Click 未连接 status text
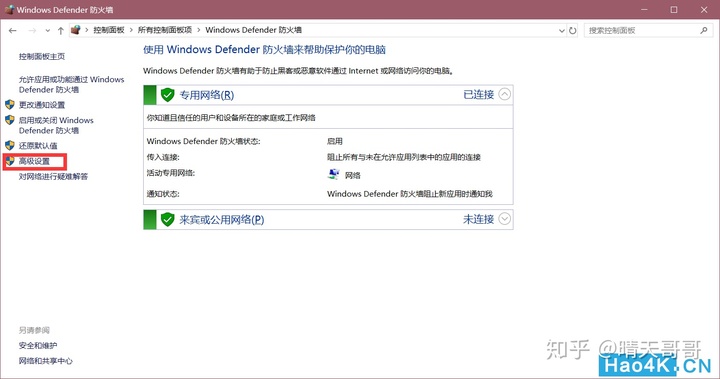 [478, 219]
